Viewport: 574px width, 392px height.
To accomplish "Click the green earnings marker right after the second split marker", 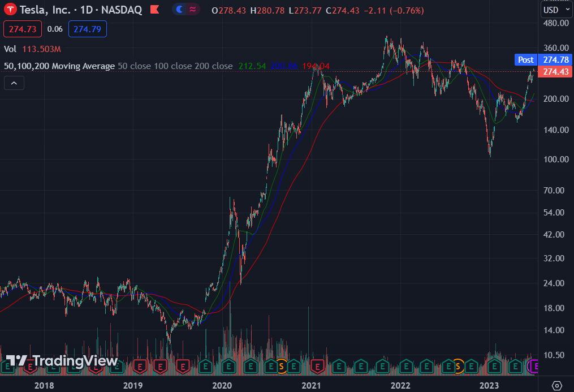I will pyautogui.click(x=471, y=365).
